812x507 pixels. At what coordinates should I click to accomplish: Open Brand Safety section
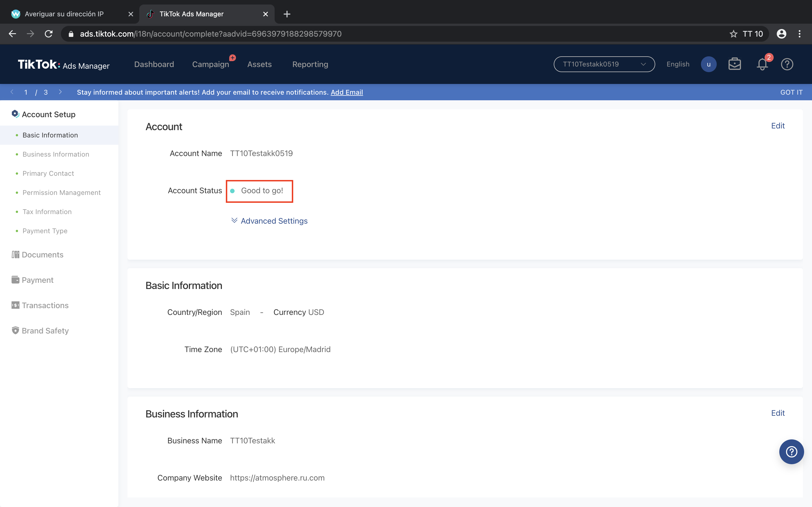(45, 331)
